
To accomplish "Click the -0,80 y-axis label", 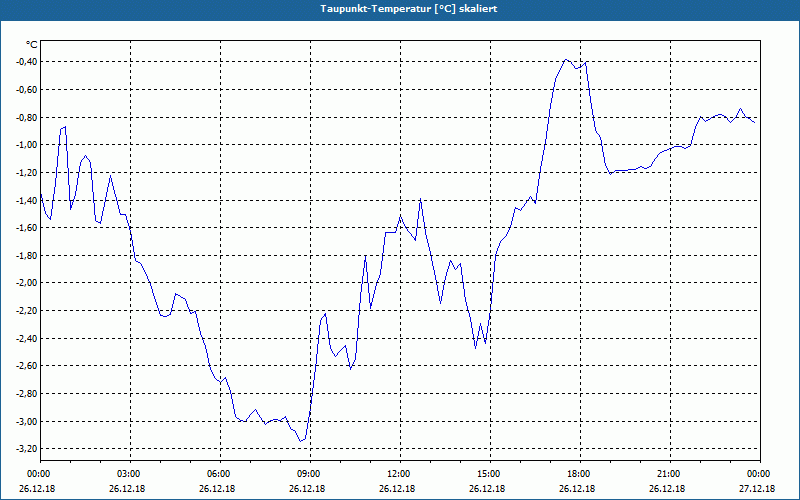I will click(x=28, y=117).
